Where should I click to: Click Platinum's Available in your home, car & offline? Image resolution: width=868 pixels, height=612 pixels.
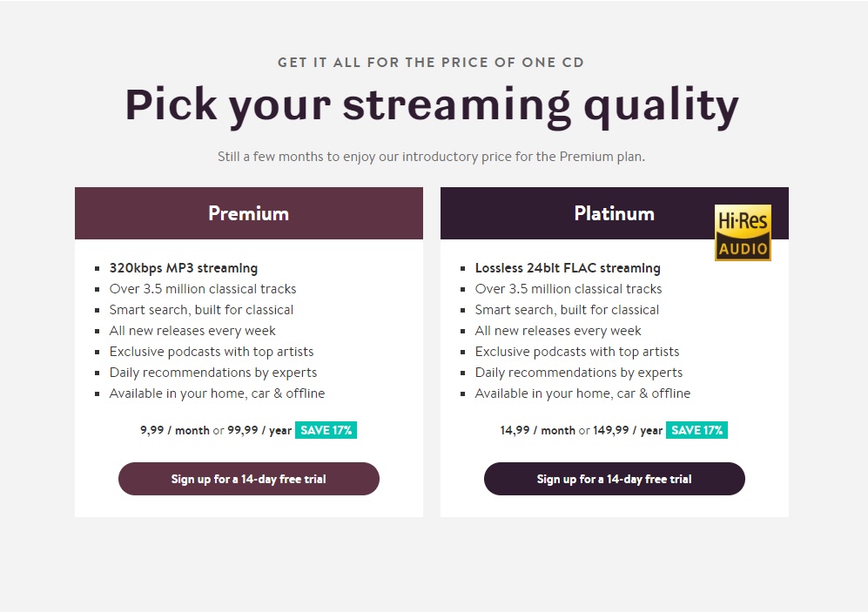coord(582,393)
